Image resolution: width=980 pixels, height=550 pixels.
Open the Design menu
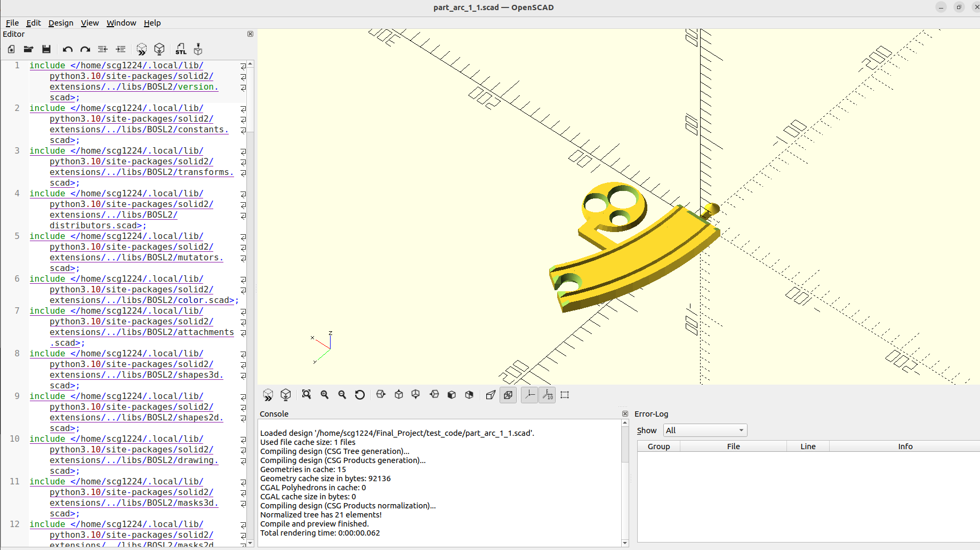coord(61,23)
